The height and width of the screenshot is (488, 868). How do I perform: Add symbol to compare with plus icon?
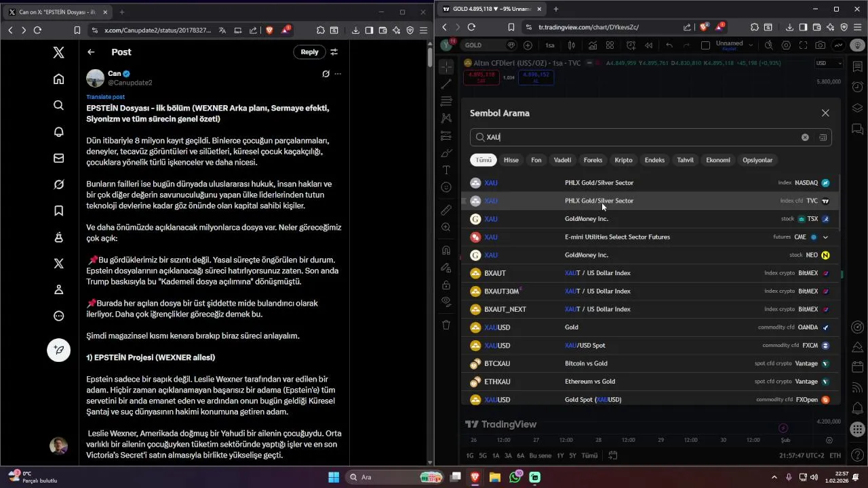point(528,45)
